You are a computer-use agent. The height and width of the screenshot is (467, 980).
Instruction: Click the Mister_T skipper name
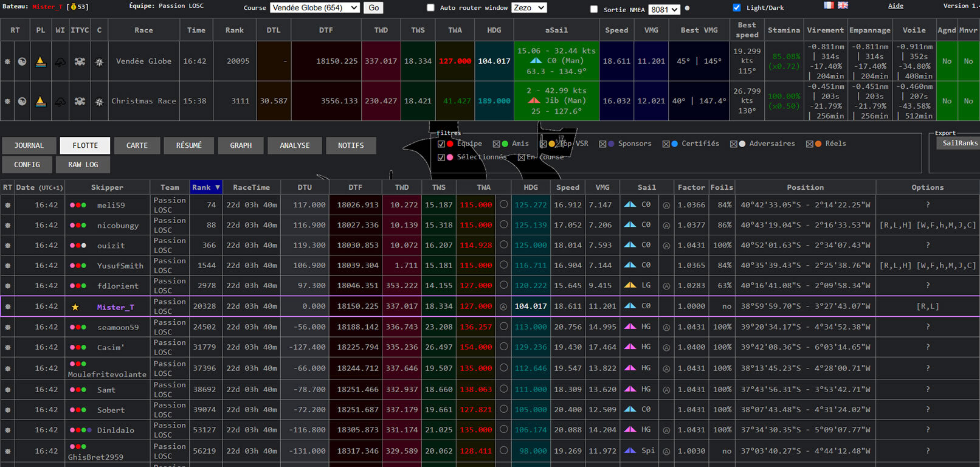[116, 307]
